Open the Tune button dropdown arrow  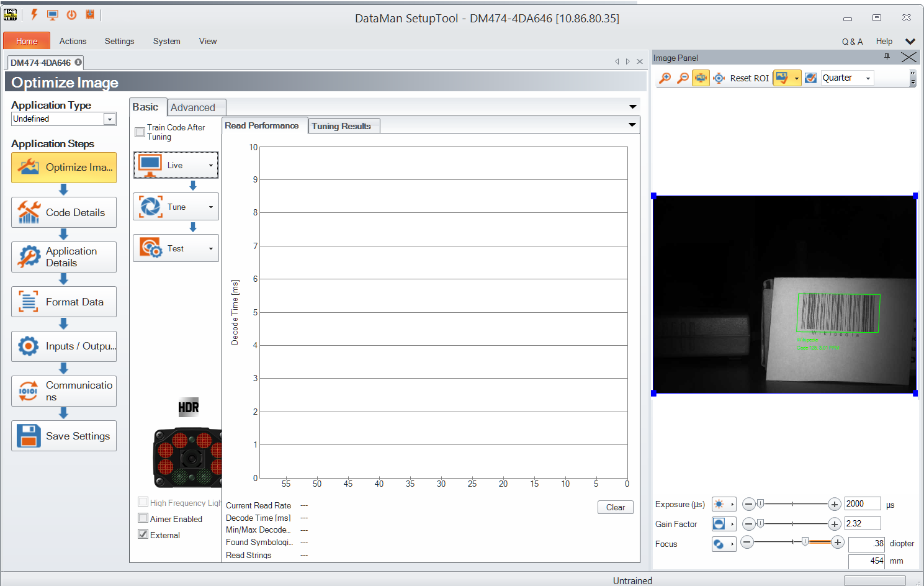pyautogui.click(x=211, y=207)
